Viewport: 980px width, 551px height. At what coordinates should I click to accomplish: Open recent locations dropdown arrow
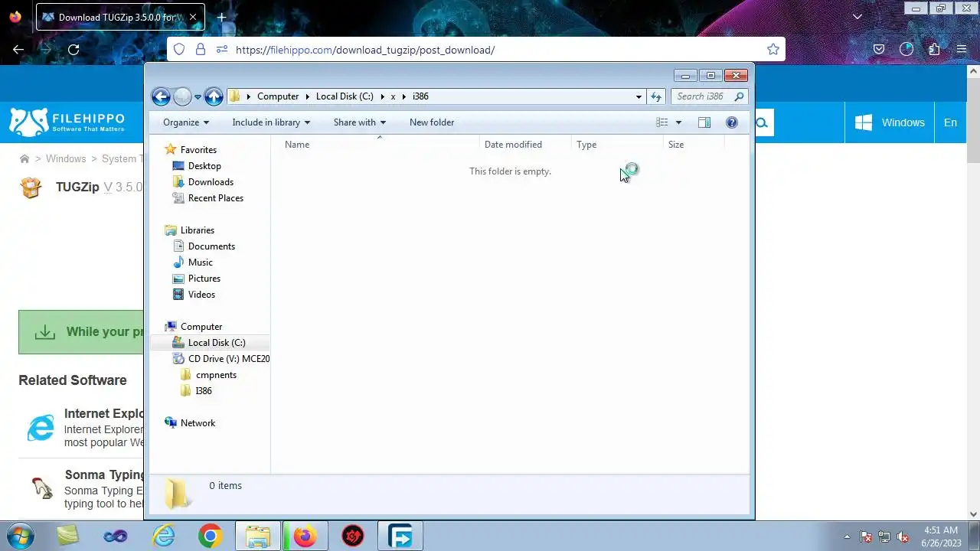[x=198, y=97]
